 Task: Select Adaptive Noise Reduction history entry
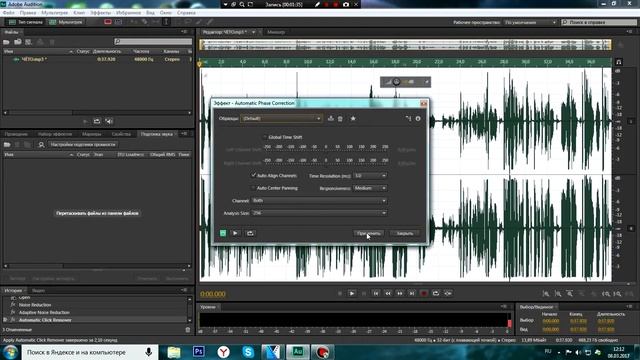(44, 312)
